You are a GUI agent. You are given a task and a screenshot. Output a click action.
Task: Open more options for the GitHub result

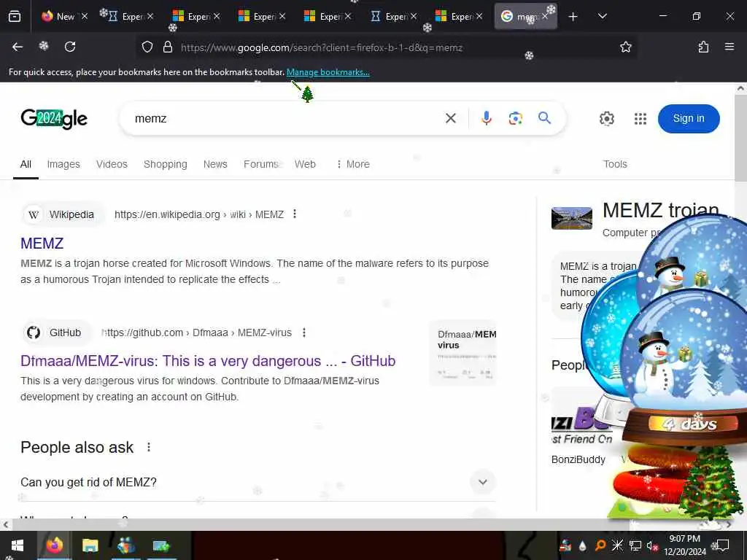pos(304,332)
